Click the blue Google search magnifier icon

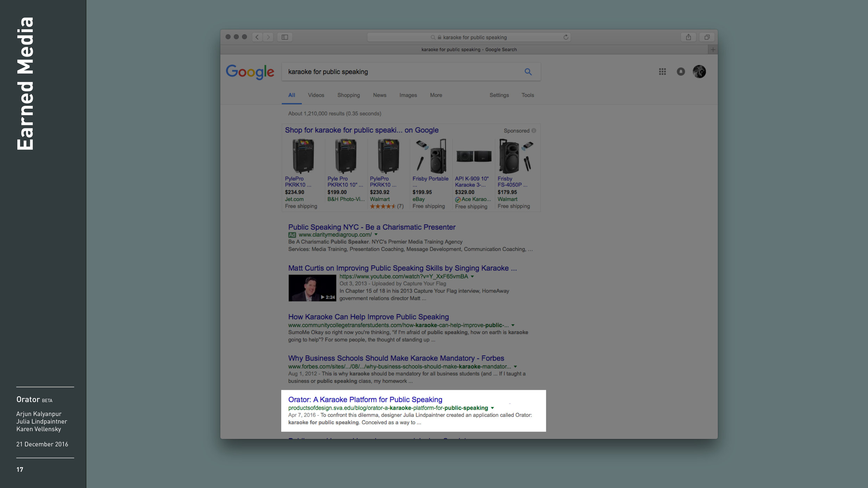528,72
